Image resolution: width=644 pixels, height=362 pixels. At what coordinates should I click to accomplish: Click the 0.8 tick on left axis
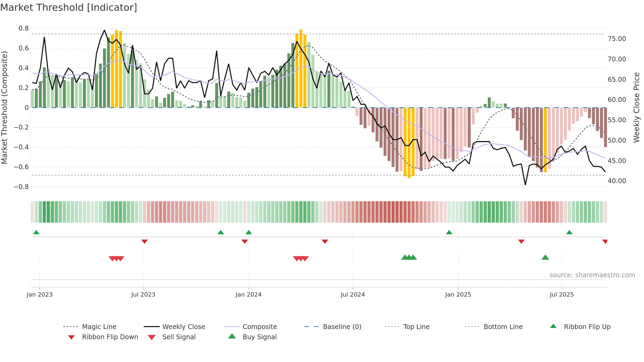pos(24,28)
